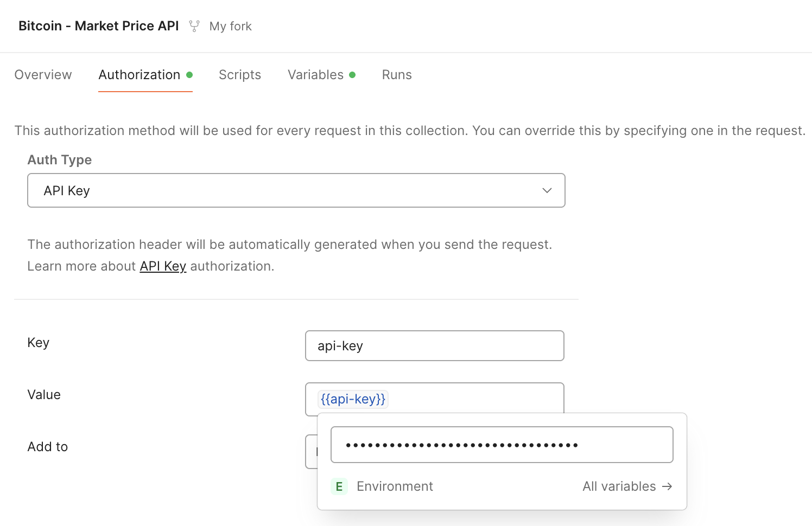This screenshot has height=526, width=812.
Task: Click the My fork label
Action: 231,26
